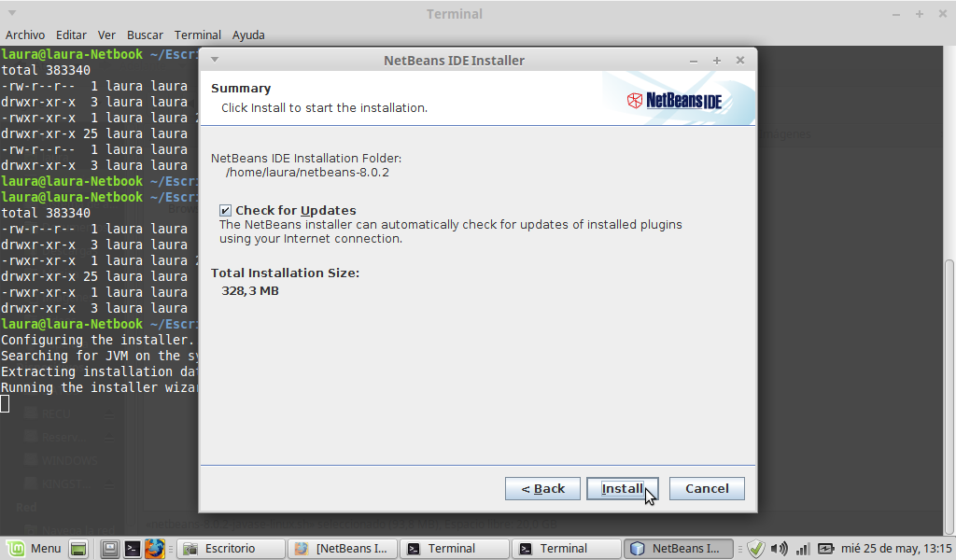The height and width of the screenshot is (560, 956).
Task: Uncheck the Check for Updates checkbox
Action: [225, 211]
